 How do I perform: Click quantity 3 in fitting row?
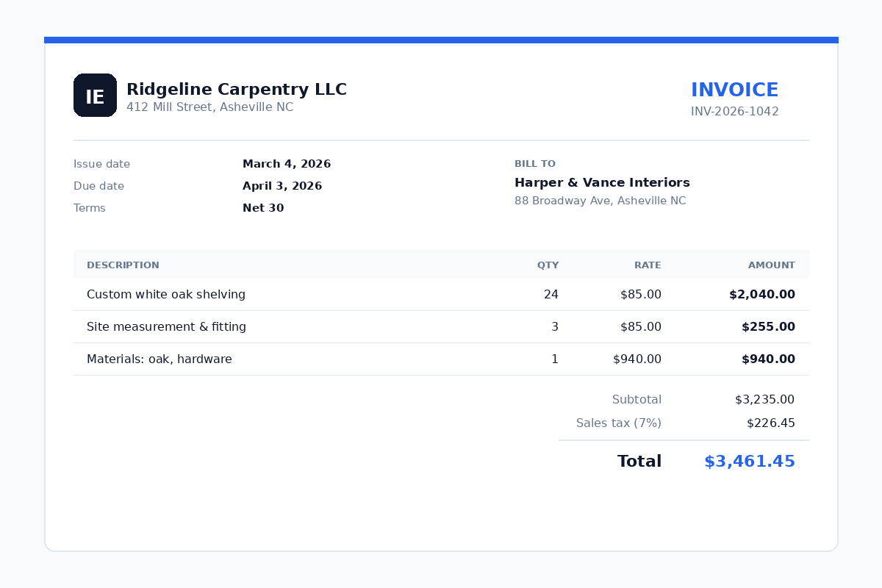[x=555, y=327]
